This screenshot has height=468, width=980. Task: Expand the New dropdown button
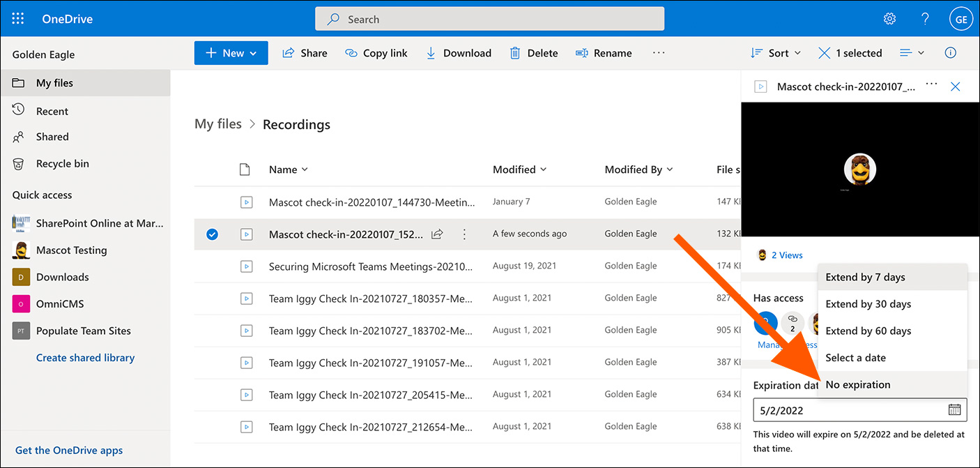[x=231, y=53]
